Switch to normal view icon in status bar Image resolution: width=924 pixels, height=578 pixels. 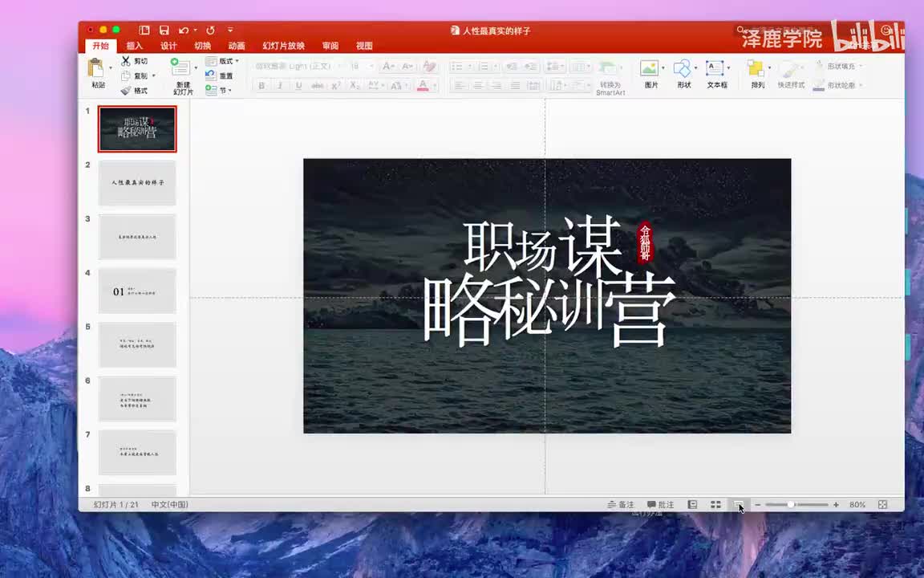pos(692,504)
